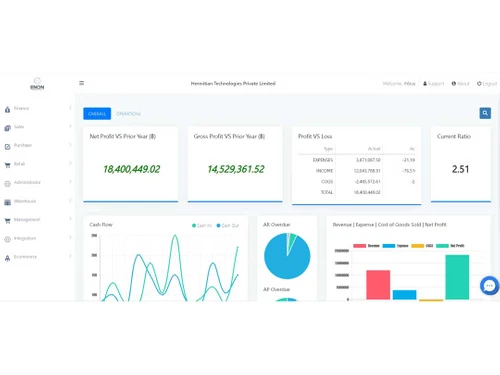
Task: Expand the Warehouse menu chevron
Action: 70,200
